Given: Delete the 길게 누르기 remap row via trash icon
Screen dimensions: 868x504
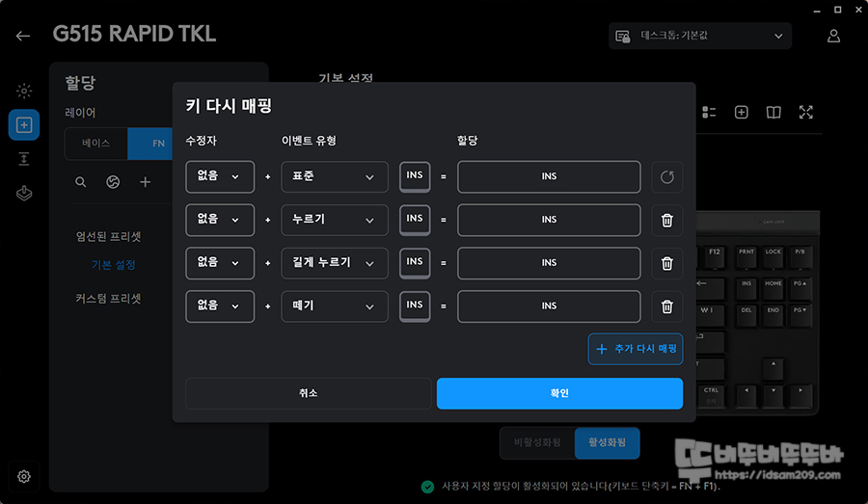Looking at the screenshot, I should [667, 263].
